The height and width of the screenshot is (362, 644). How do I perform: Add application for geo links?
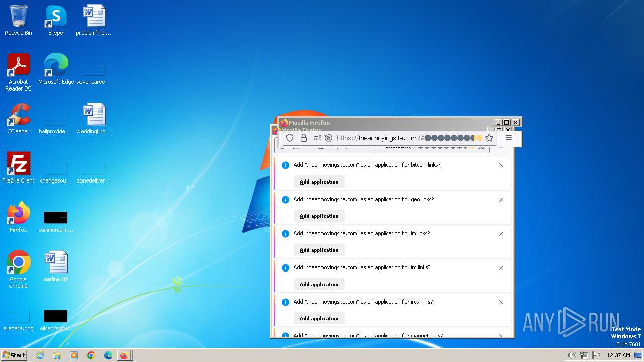click(319, 216)
